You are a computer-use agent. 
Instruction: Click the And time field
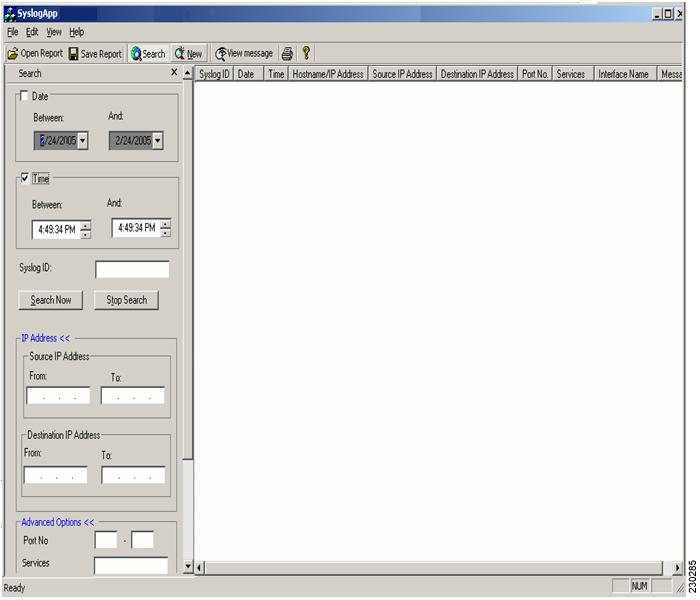click(137, 228)
